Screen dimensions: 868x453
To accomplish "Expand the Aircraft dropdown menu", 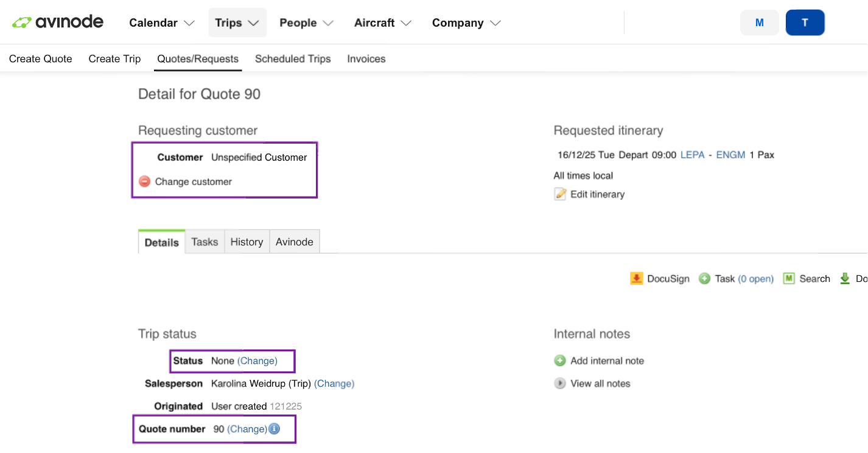I will coord(382,23).
